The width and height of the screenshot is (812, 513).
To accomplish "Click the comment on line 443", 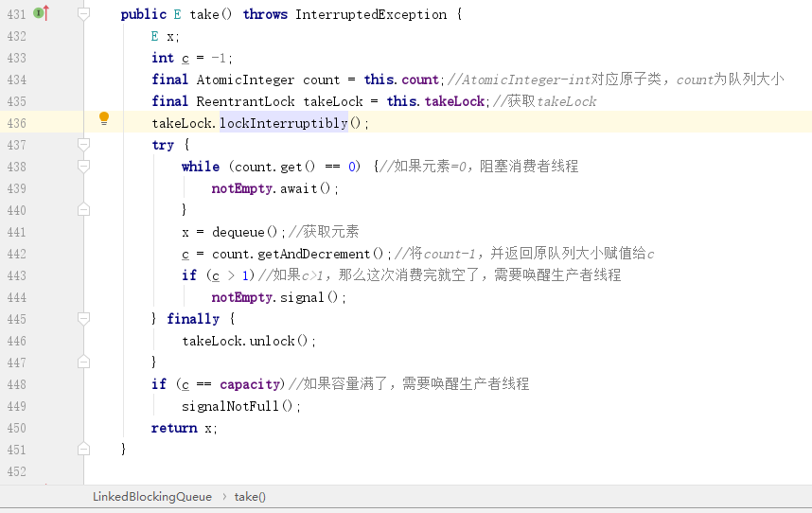I will 439,274.
